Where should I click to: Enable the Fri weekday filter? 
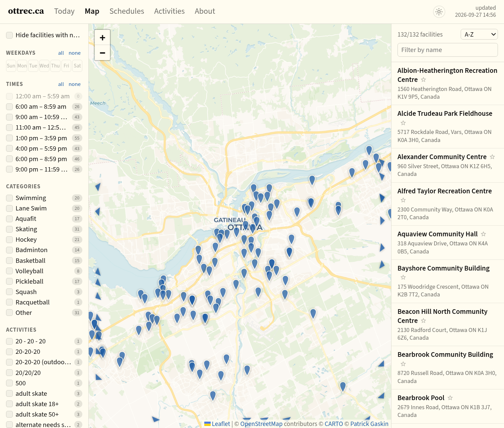(66, 66)
